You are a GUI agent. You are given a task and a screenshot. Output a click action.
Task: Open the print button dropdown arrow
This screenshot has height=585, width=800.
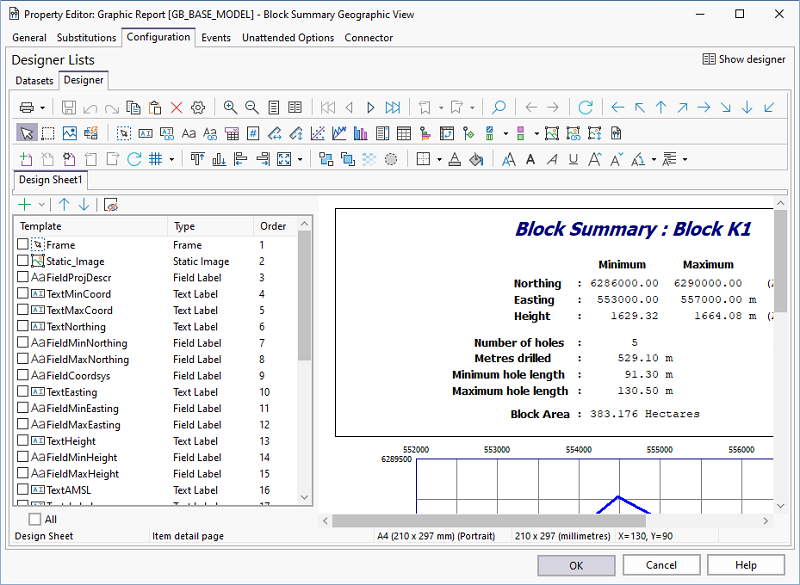point(43,107)
